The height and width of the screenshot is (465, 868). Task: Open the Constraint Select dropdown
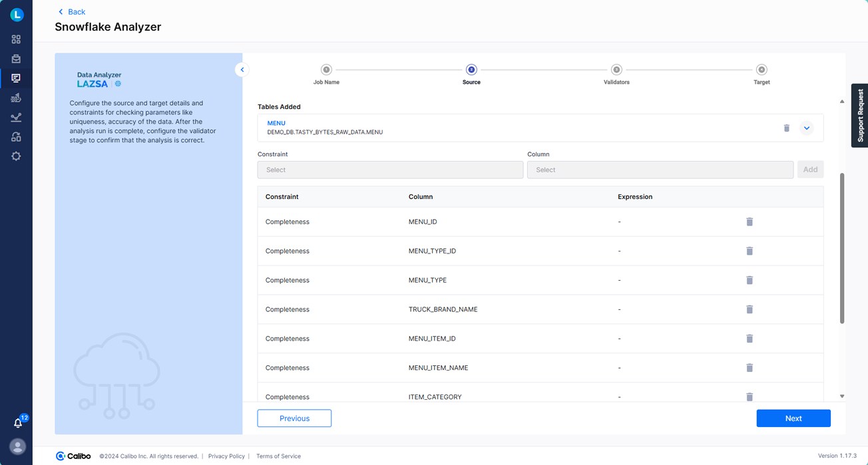click(390, 170)
